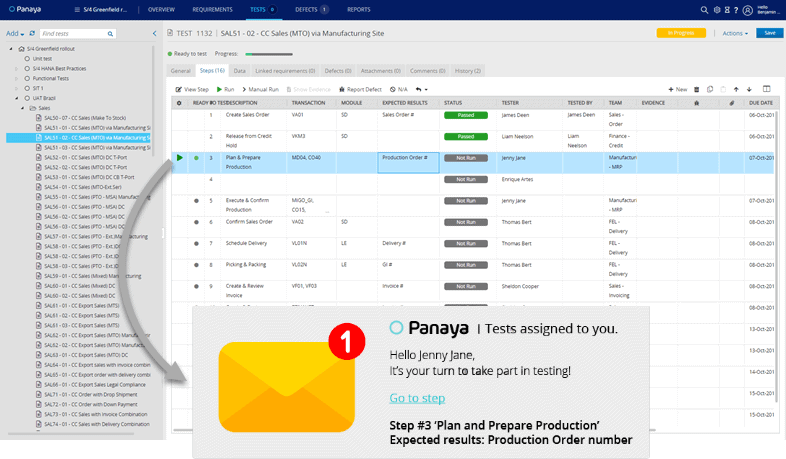Click the help question mark icon

pos(736,10)
